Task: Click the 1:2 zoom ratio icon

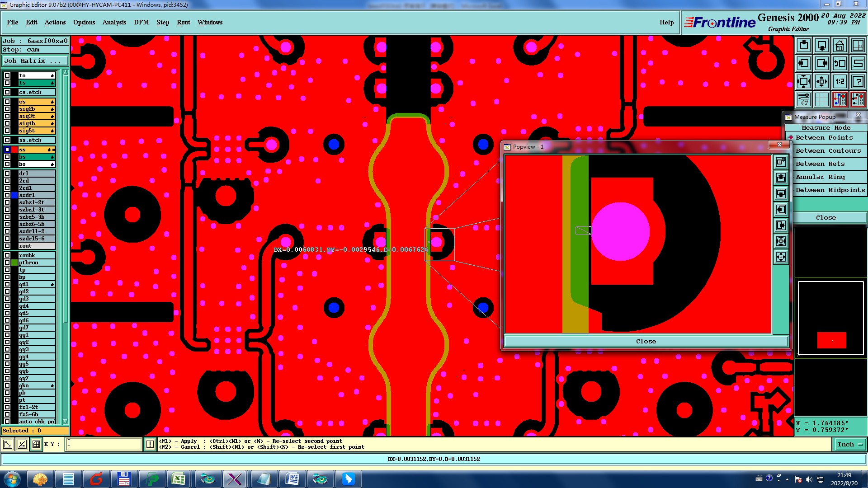Action: point(840,81)
